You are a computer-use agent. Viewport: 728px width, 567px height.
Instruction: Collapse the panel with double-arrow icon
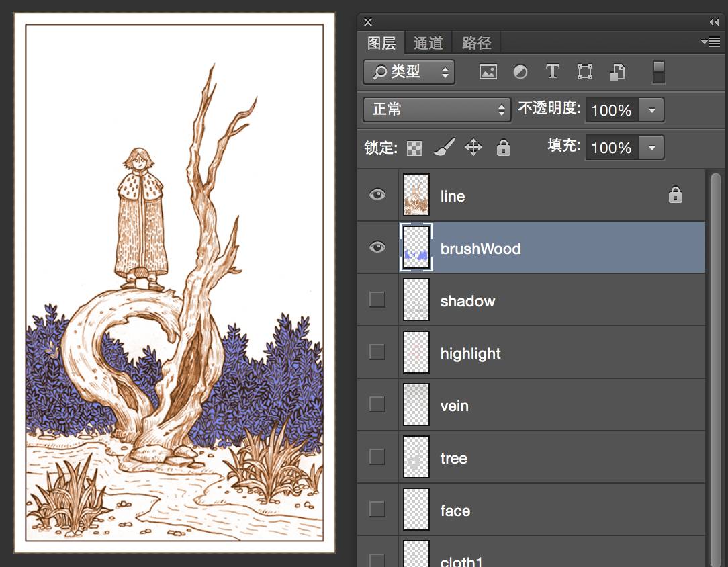click(714, 21)
